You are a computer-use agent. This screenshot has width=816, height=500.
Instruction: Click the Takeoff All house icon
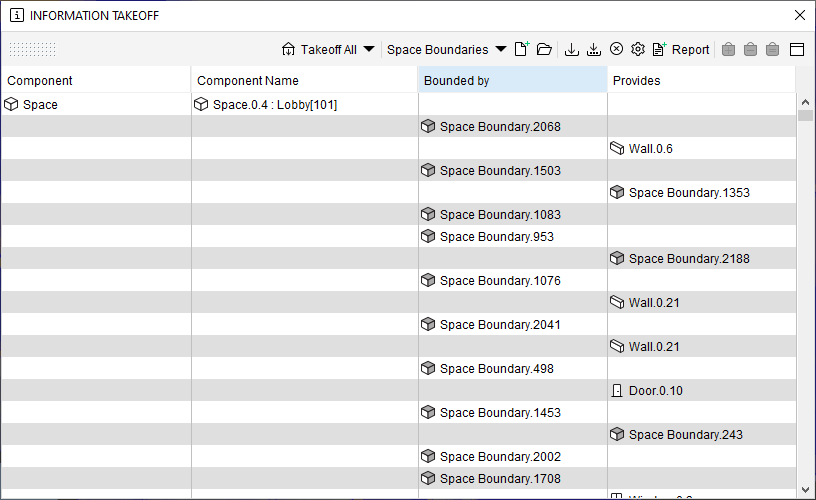(288, 49)
